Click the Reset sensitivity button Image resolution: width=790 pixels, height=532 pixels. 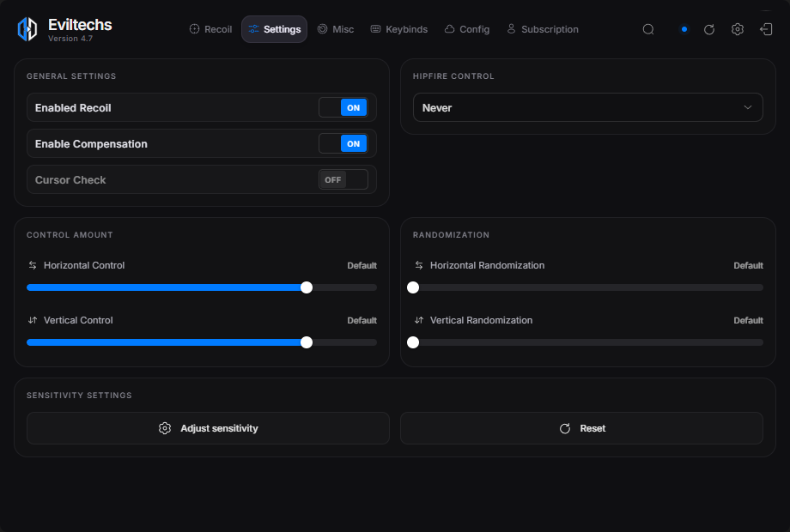tap(581, 428)
